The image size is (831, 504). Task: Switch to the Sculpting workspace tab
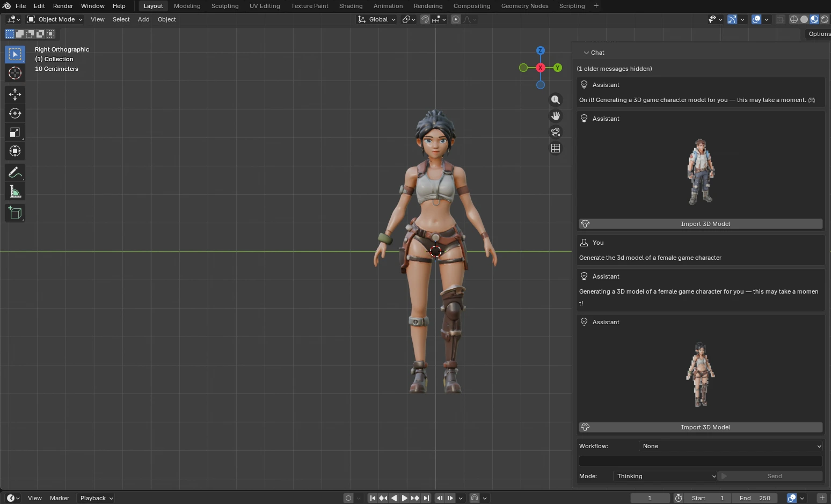coord(225,6)
